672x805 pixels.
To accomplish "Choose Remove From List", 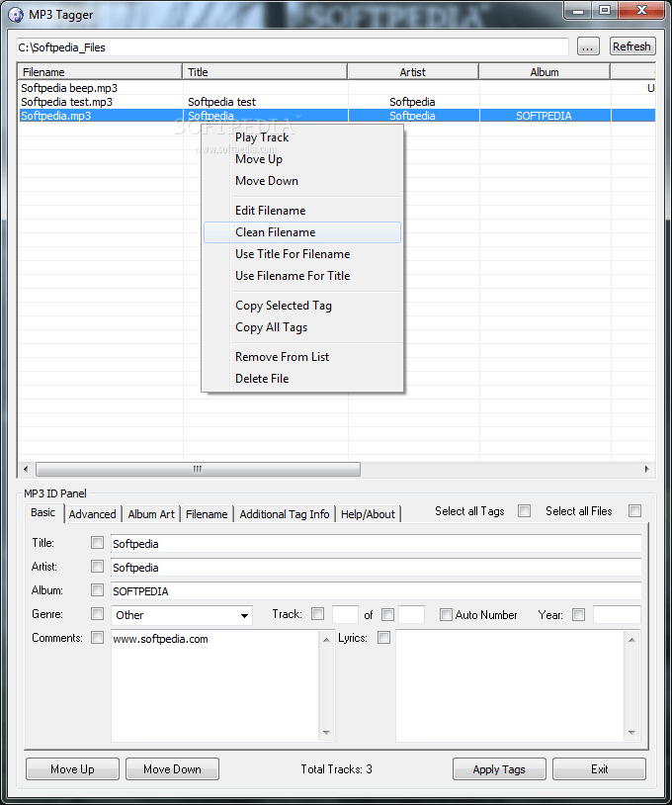I will 301,357.
